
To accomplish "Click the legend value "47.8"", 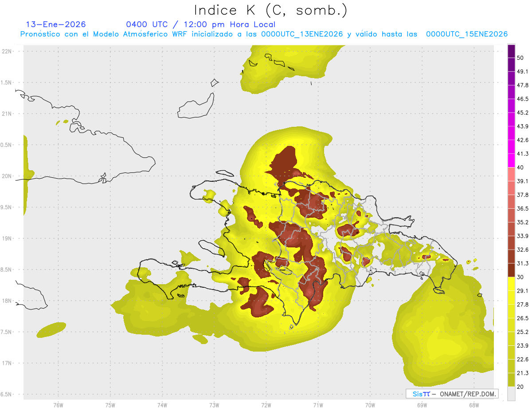I will (522, 85).
